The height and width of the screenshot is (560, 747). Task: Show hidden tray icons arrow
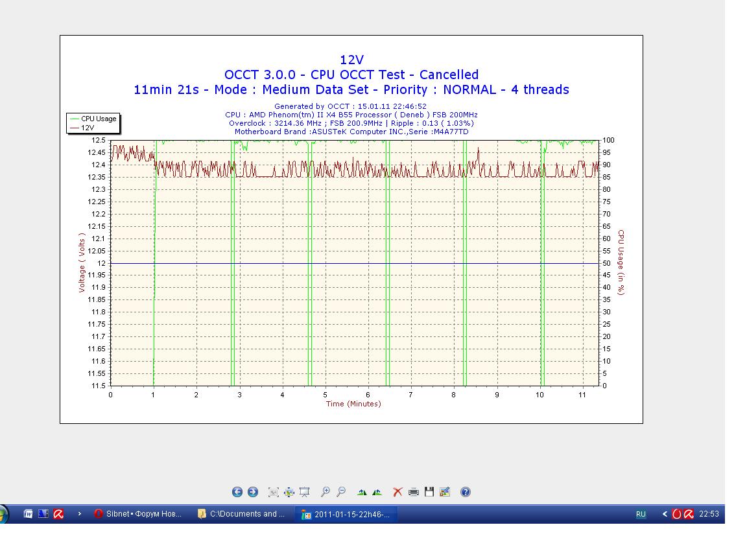665,514
